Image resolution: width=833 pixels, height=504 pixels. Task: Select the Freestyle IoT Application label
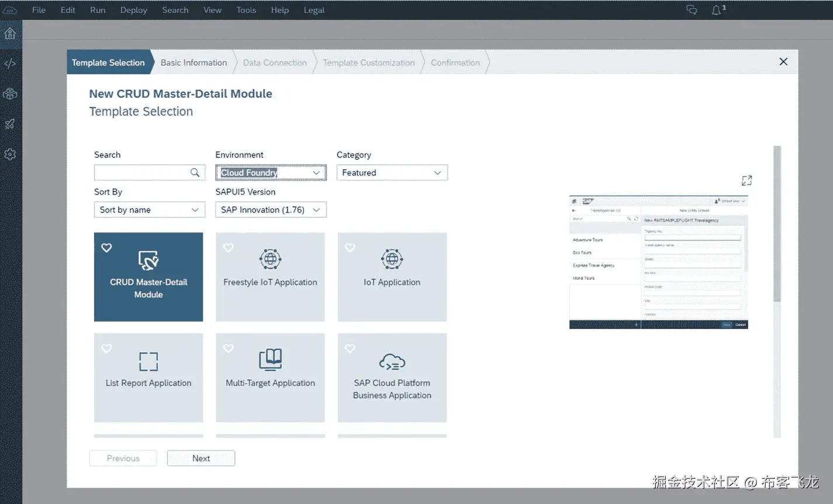pos(270,282)
